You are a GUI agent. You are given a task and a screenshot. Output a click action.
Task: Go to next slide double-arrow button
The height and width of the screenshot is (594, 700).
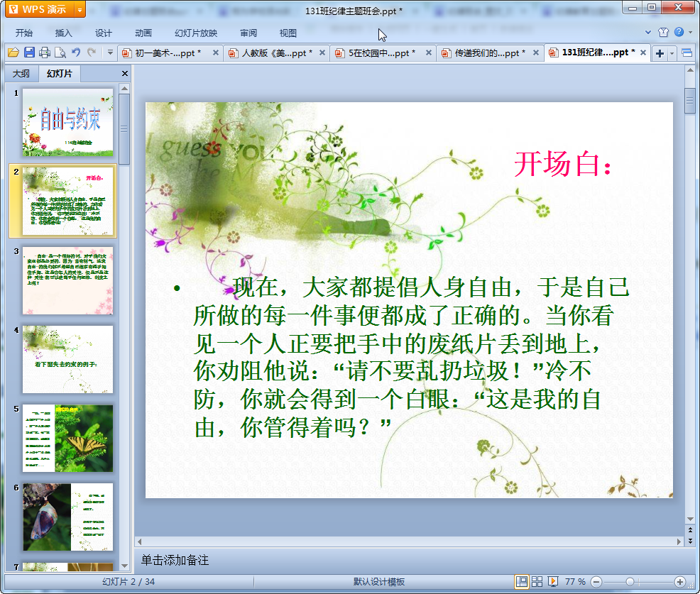[x=690, y=541]
